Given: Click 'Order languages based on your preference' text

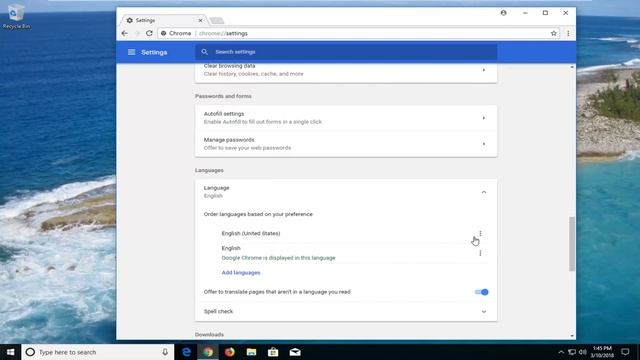Looking at the screenshot, I should point(258,214).
